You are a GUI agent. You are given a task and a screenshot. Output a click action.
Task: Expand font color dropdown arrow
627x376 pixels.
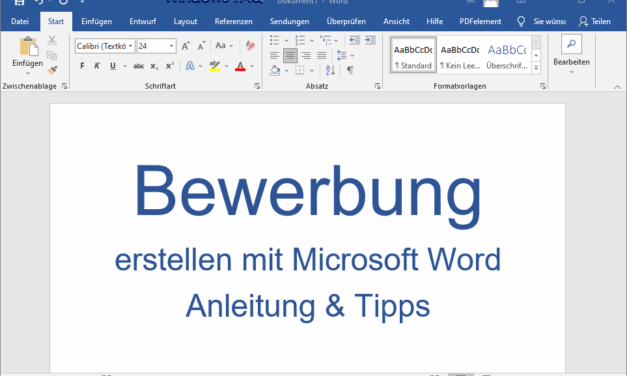click(252, 66)
